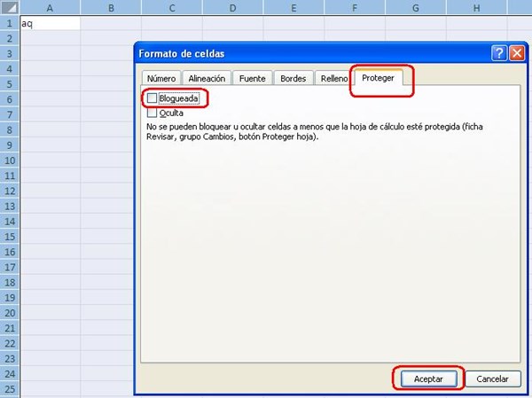The image size is (532, 398).
Task: Enable the Bloqueada checkbox
Action: pyautogui.click(x=152, y=98)
